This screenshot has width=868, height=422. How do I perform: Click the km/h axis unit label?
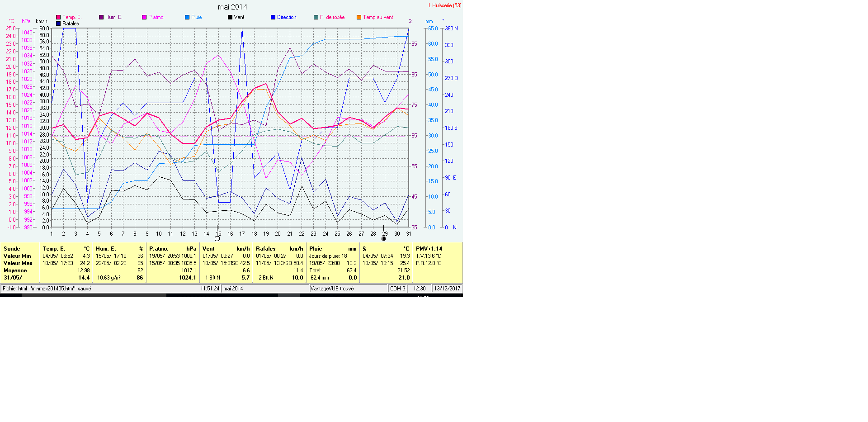click(42, 21)
